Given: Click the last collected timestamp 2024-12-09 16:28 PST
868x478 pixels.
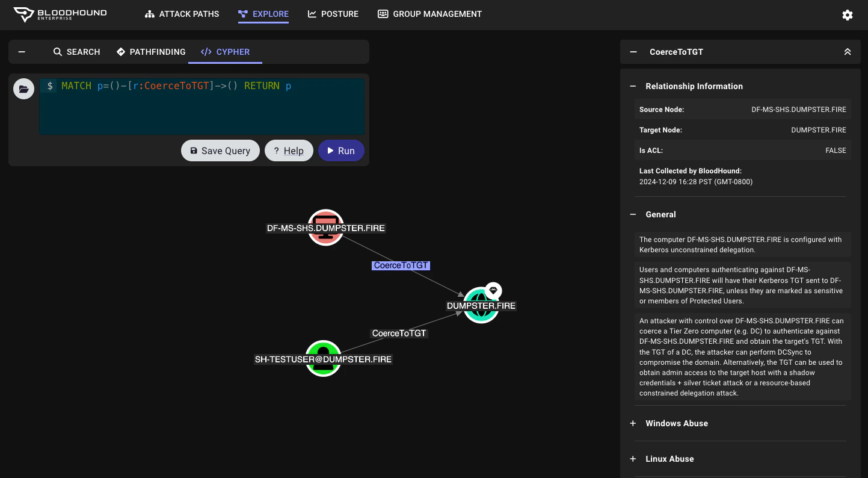Looking at the screenshot, I should [x=696, y=182].
